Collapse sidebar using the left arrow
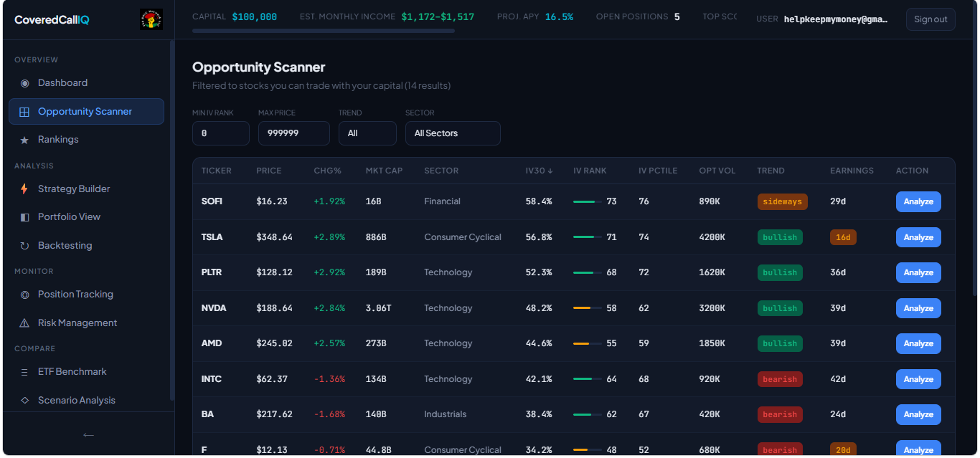The width and height of the screenshot is (980, 458). pos(88,434)
